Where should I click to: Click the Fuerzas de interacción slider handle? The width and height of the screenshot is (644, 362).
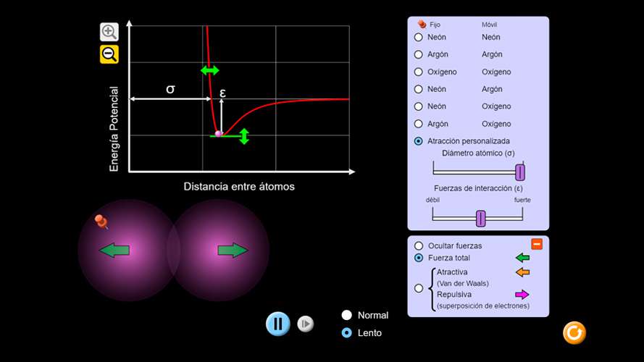[x=480, y=218]
